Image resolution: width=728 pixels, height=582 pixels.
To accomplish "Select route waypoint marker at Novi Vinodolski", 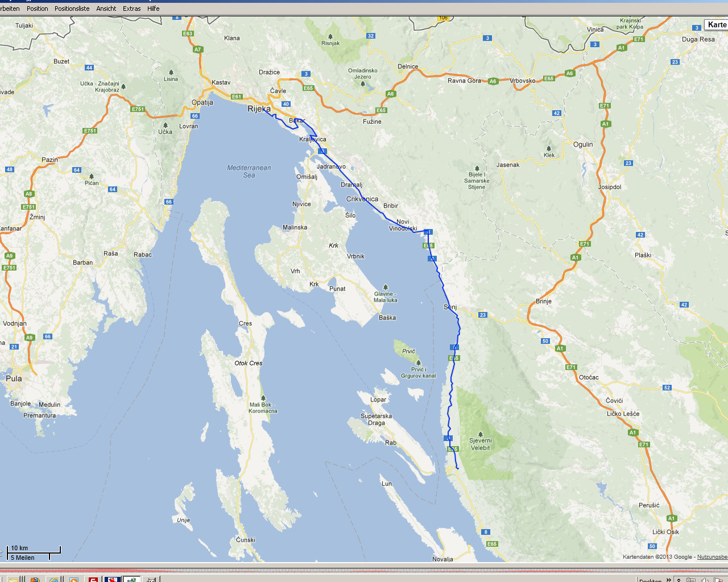I will pyautogui.click(x=428, y=232).
